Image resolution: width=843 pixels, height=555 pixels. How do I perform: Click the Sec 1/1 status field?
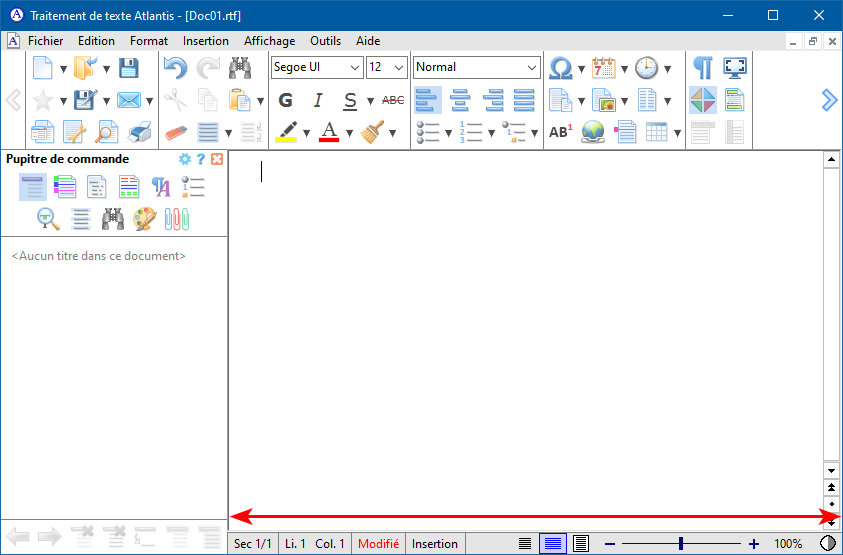pyautogui.click(x=253, y=544)
